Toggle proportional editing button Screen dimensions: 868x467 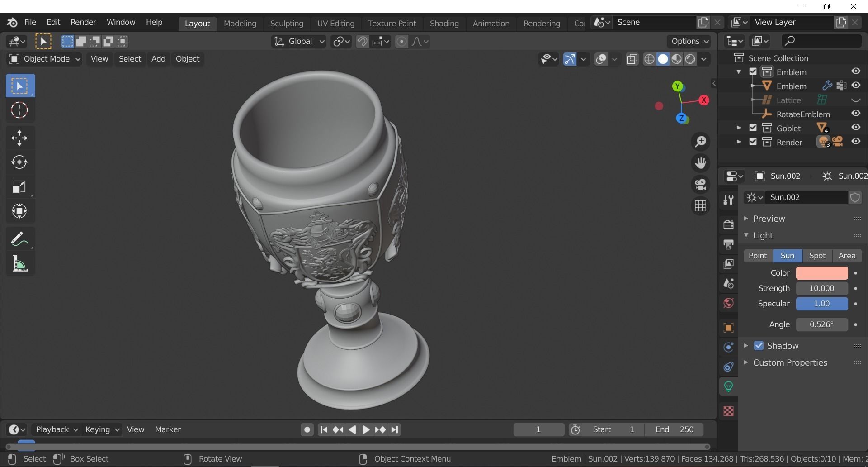[401, 42]
